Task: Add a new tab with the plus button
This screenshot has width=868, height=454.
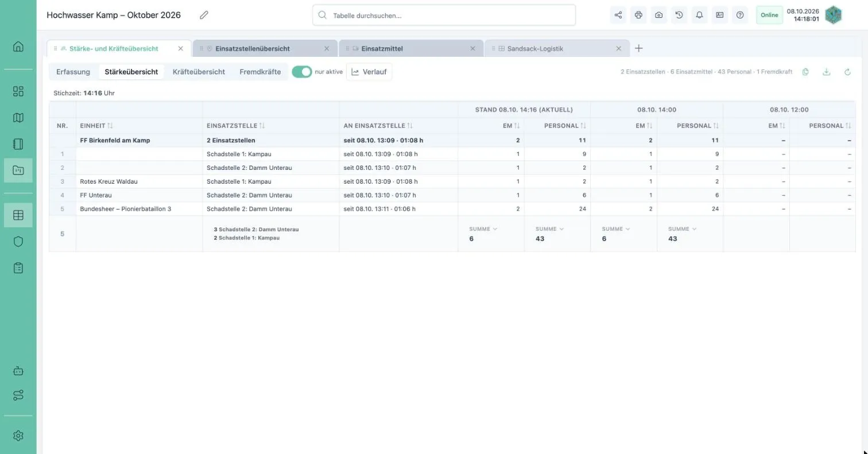Action: click(639, 49)
